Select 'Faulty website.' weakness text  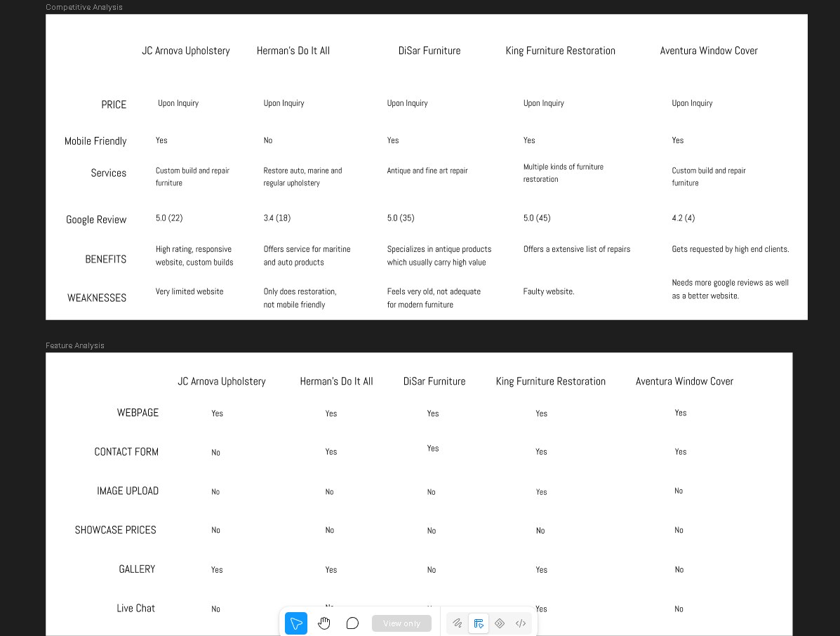tap(549, 291)
